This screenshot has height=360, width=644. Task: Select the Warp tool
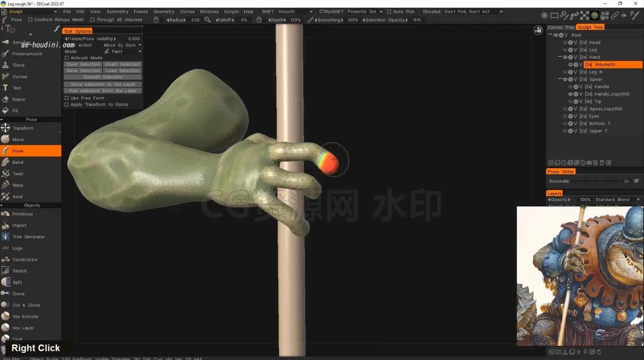[31, 185]
